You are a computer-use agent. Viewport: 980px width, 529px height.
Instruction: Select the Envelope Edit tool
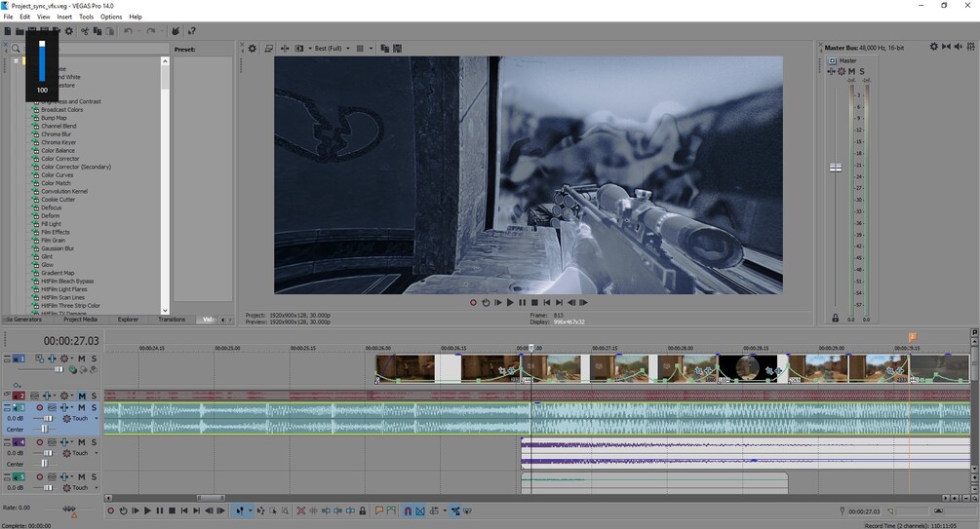[x=260, y=510]
